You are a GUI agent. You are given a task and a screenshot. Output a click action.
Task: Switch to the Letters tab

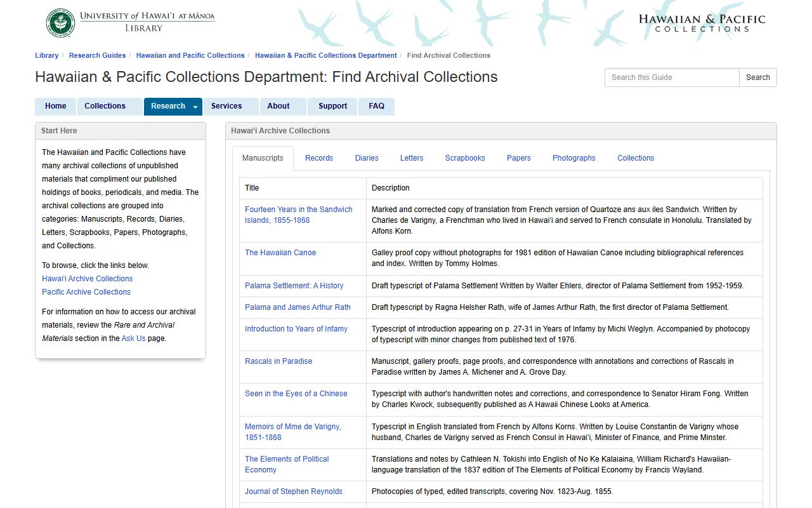[x=412, y=158]
